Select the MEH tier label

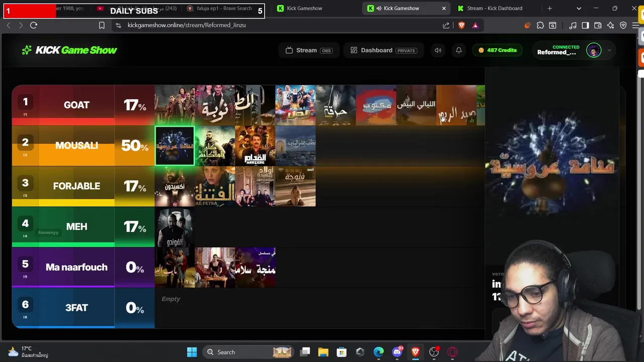76,227
